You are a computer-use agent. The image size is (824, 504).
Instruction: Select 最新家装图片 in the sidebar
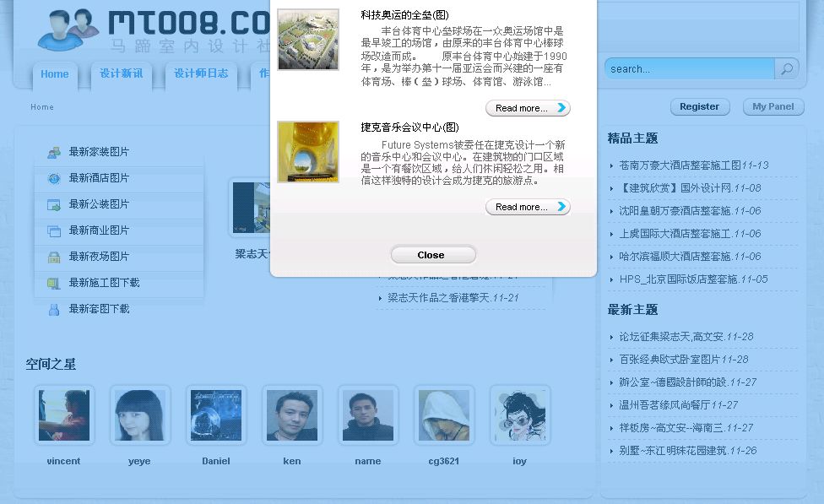[x=99, y=152]
